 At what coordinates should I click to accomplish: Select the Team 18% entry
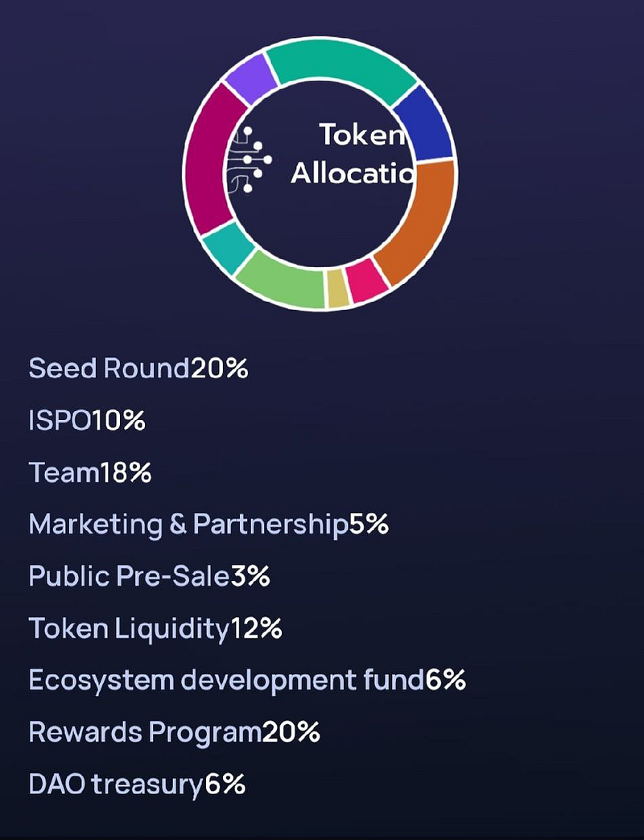point(90,472)
